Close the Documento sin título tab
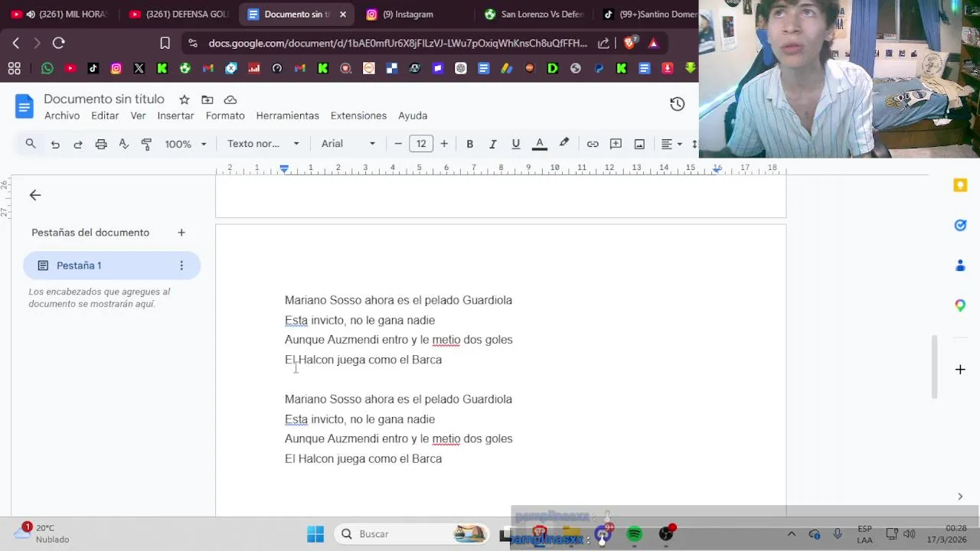The width and height of the screenshot is (980, 551). [343, 15]
